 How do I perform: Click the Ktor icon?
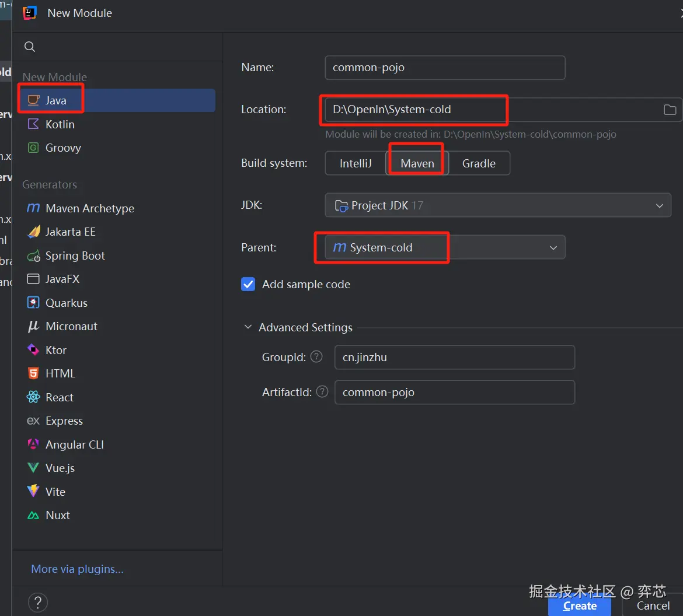(33, 349)
